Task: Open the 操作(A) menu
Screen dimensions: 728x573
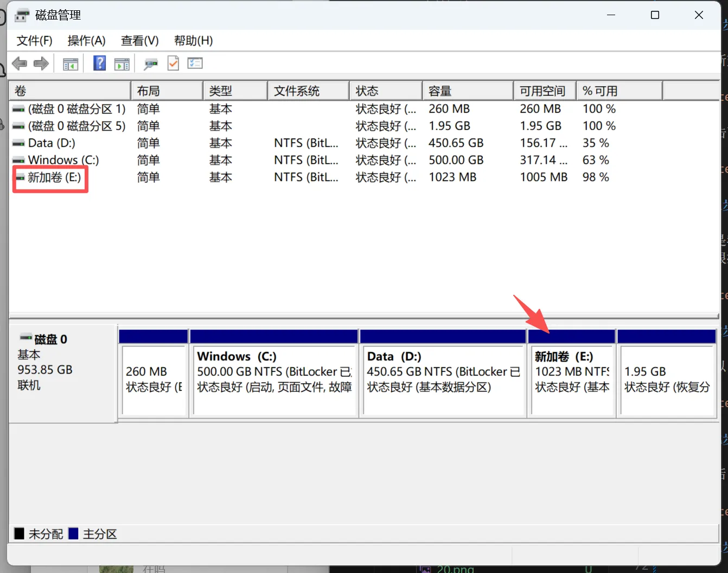Action: 87,41
